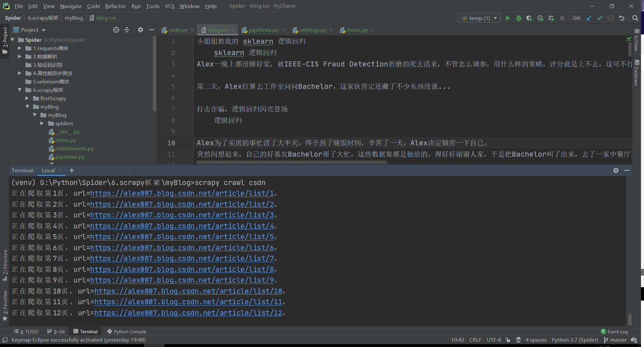Open Everywhere search with magnifier icon
The width and height of the screenshot is (644, 347).
point(635,18)
